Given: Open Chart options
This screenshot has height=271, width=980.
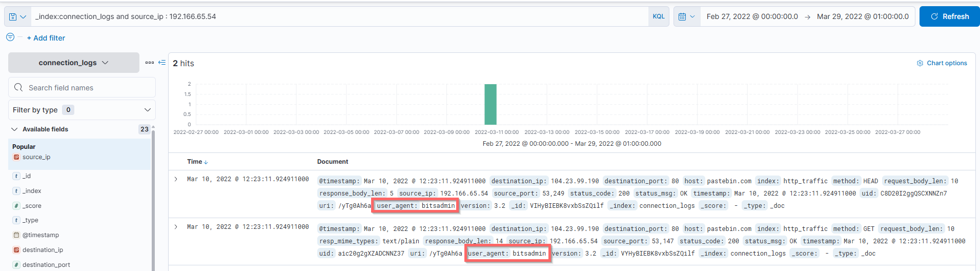Looking at the screenshot, I should point(942,63).
